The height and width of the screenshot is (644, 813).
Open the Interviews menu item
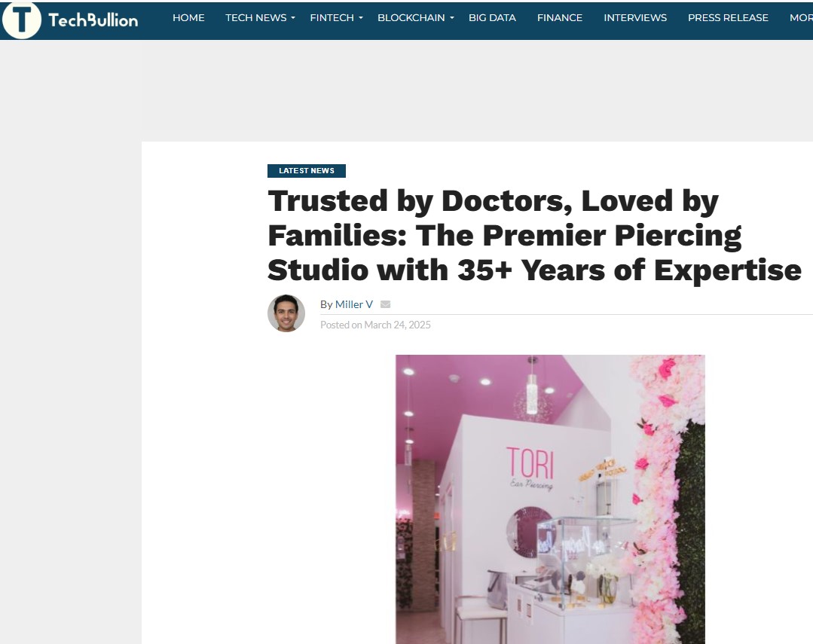click(635, 17)
